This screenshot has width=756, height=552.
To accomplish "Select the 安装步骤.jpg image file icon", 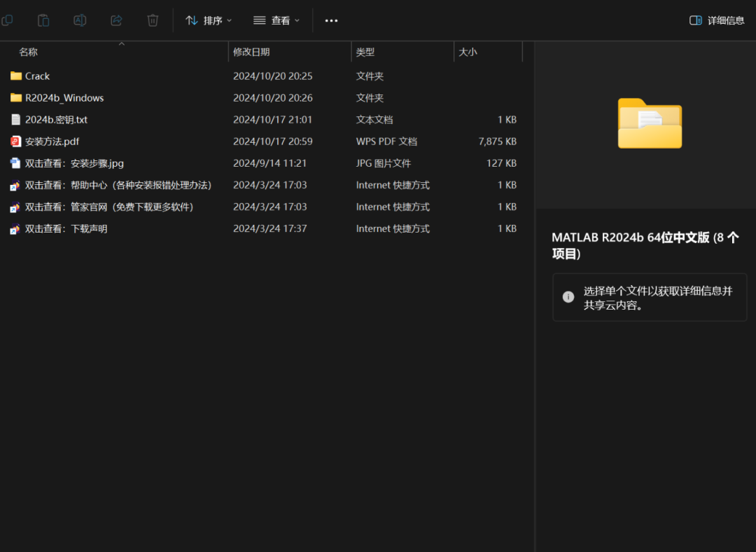I will pyautogui.click(x=15, y=163).
